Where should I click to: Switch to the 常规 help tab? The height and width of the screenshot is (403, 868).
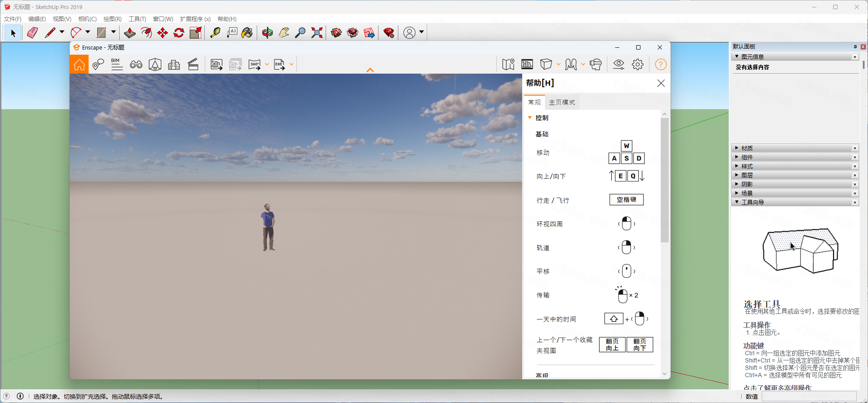(534, 102)
